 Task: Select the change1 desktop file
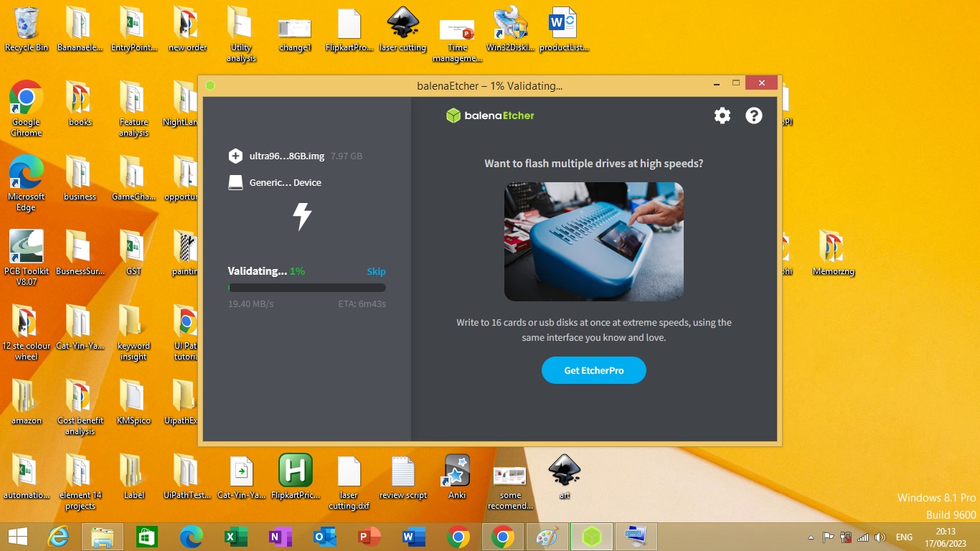[x=295, y=35]
